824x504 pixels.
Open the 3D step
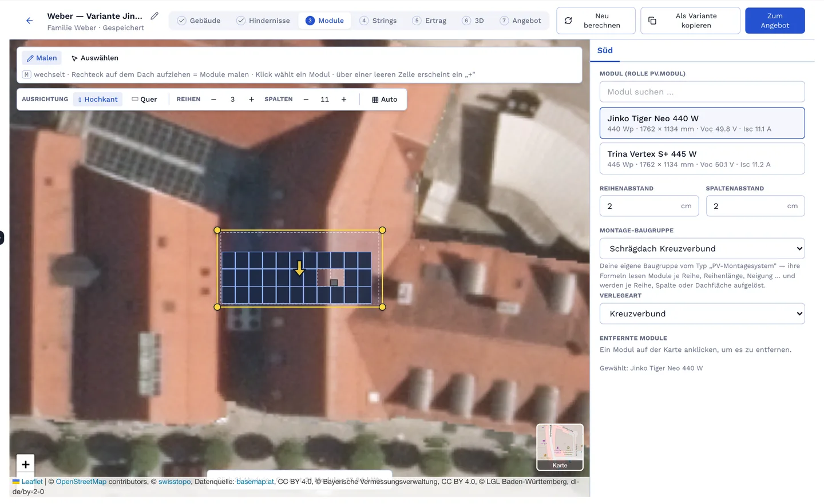click(473, 21)
